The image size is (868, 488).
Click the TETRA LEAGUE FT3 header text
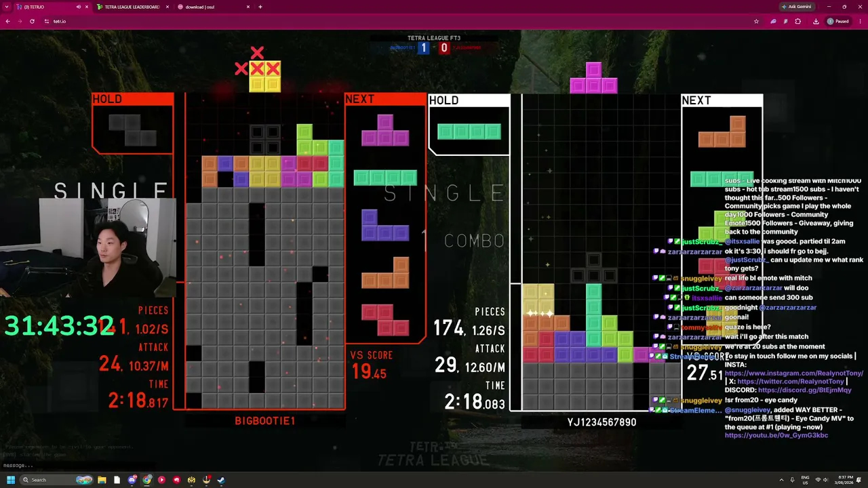click(434, 38)
